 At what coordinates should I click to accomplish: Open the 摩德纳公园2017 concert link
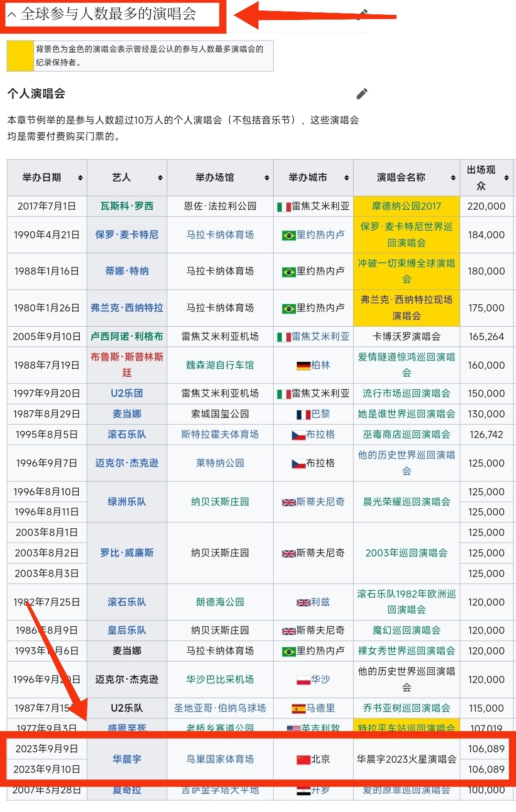click(407, 206)
